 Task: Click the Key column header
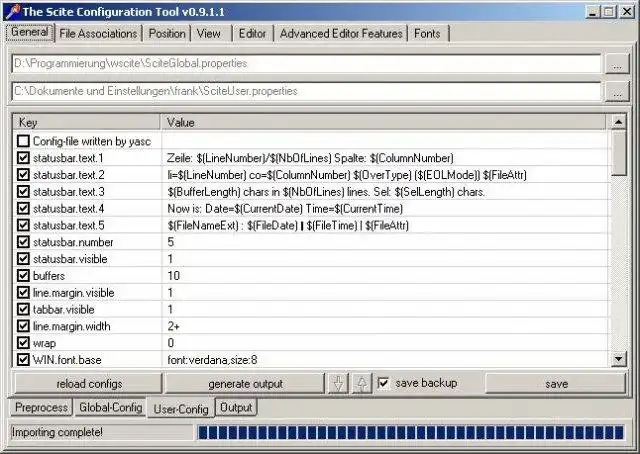coord(87,122)
